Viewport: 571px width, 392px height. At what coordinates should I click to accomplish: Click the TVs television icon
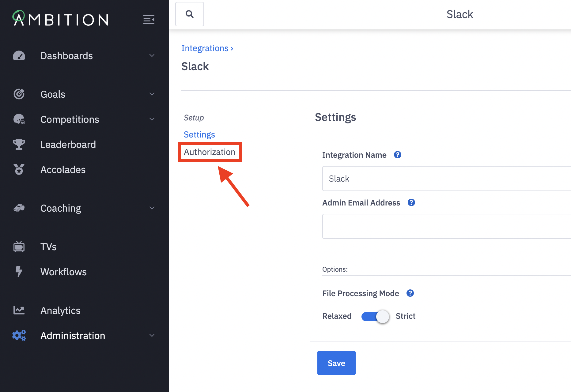(x=19, y=247)
